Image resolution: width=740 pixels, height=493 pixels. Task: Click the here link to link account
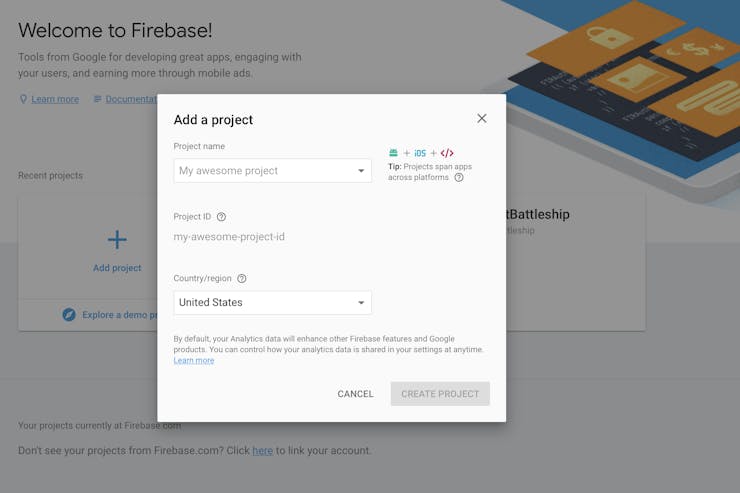click(x=262, y=451)
